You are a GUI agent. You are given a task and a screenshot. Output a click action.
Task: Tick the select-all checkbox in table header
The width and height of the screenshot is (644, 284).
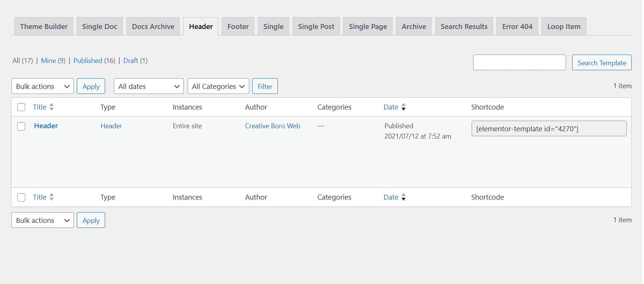point(21,107)
